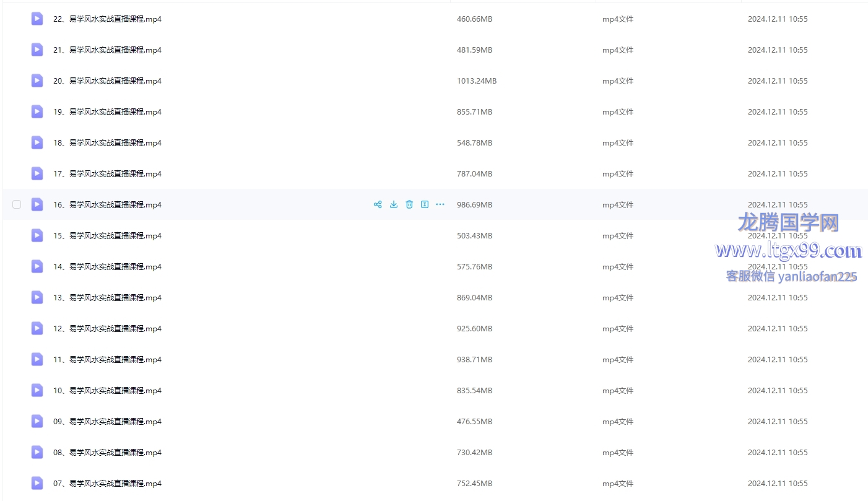The width and height of the screenshot is (868, 501).
Task: Open 20、易学风水实战直播课程.mp4
Action: tap(107, 81)
